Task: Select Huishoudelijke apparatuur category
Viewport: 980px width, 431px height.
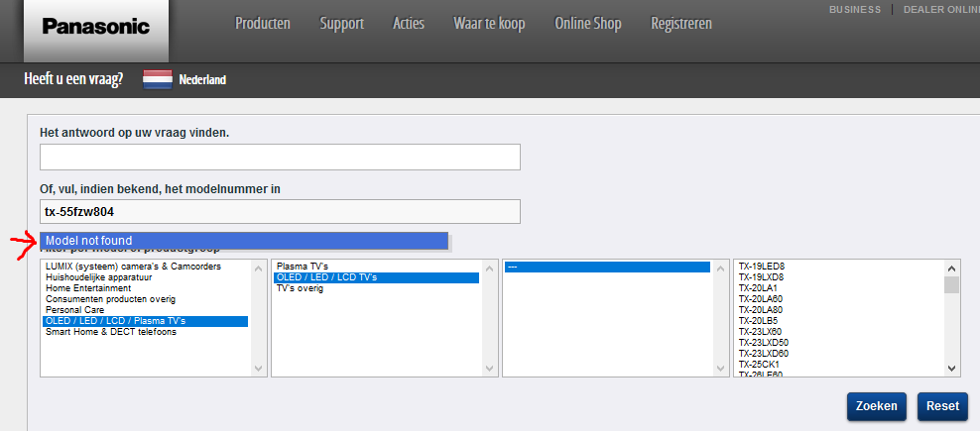Action: tap(145, 277)
